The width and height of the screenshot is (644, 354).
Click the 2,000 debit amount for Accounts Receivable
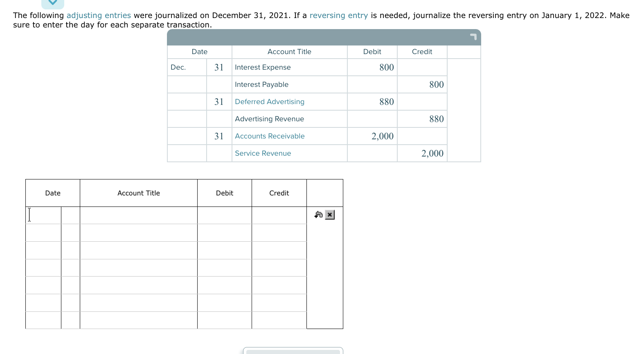tap(383, 136)
